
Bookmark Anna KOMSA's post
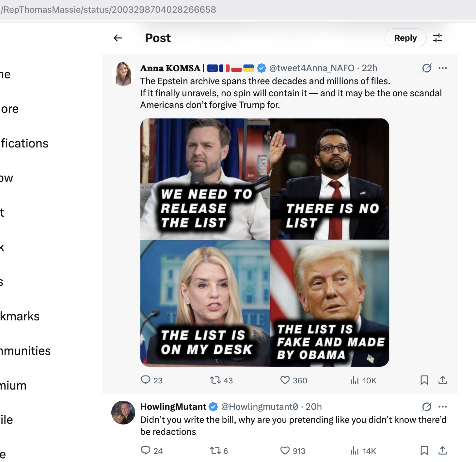(x=424, y=380)
